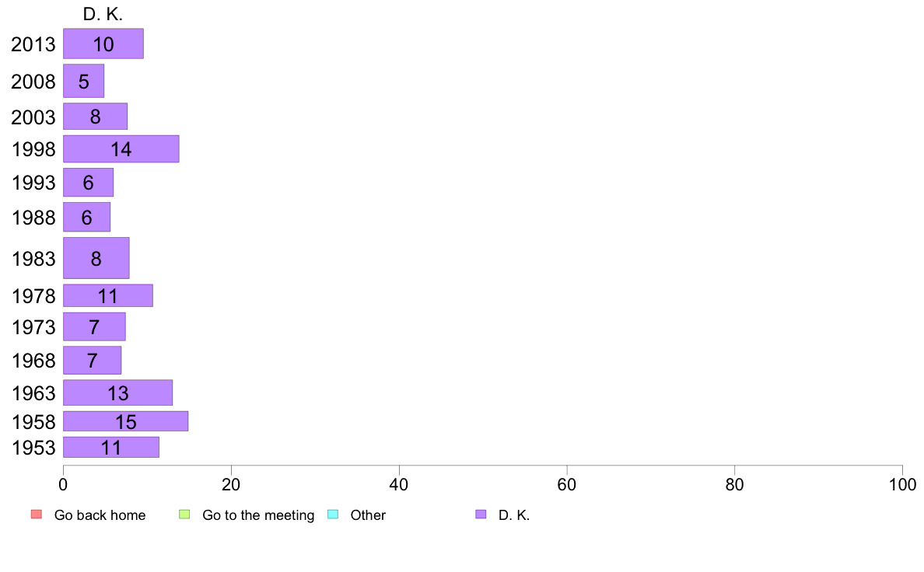
Task: Click the 100 axis tick label
Action: [902, 485]
